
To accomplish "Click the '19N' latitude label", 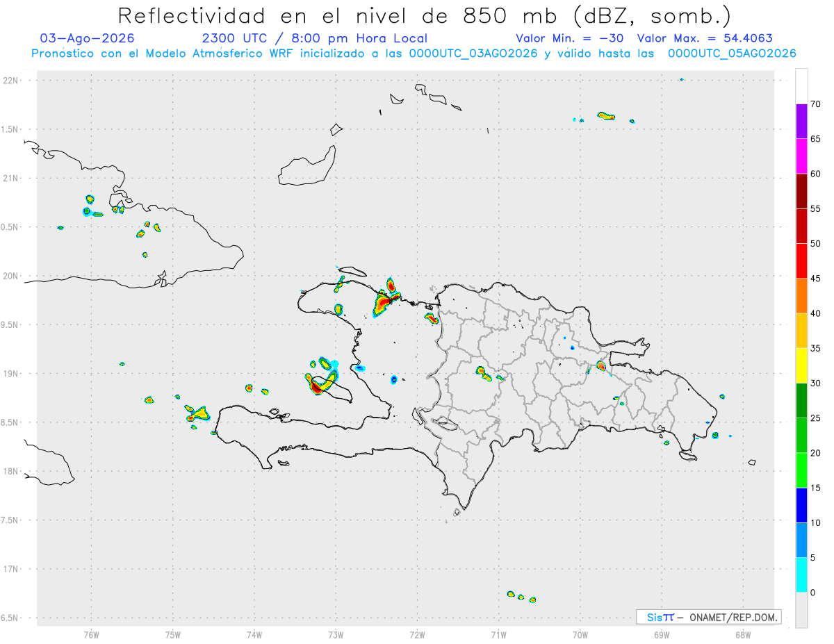I will click(10, 373).
